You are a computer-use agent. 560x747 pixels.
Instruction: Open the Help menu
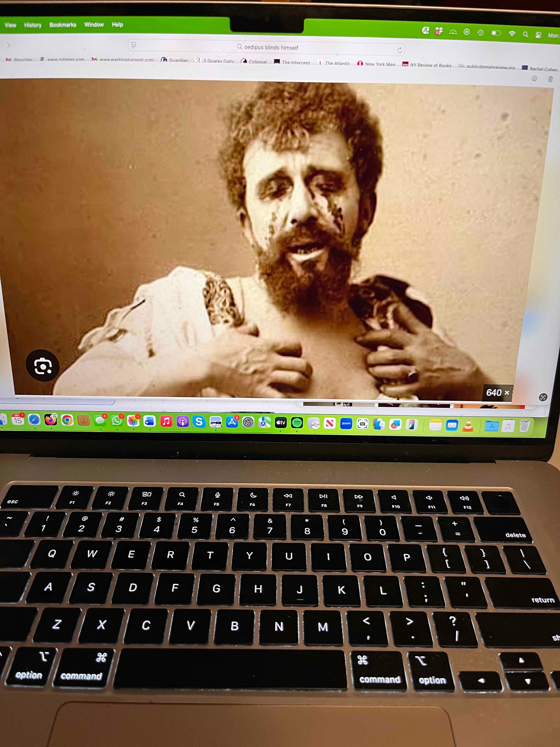tap(117, 25)
